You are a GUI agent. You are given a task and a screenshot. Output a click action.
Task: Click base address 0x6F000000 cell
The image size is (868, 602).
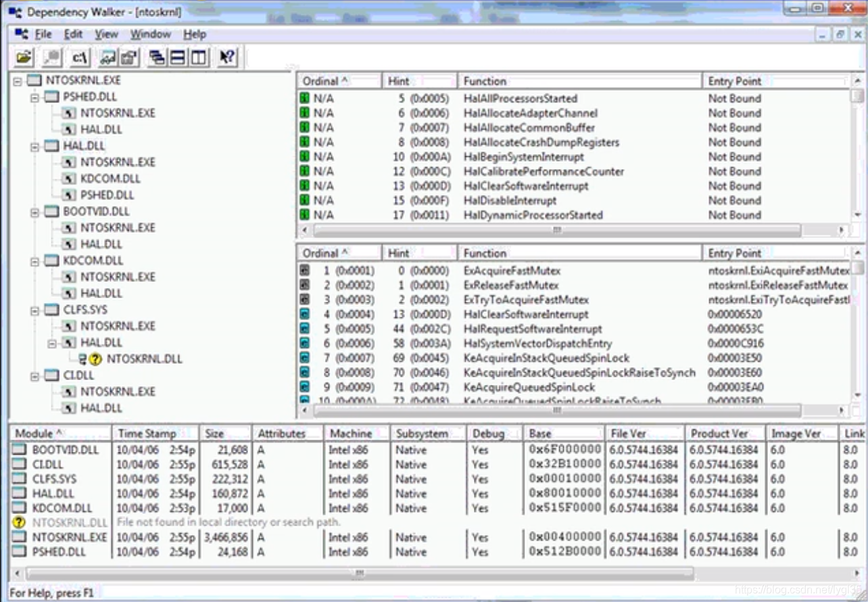565,450
